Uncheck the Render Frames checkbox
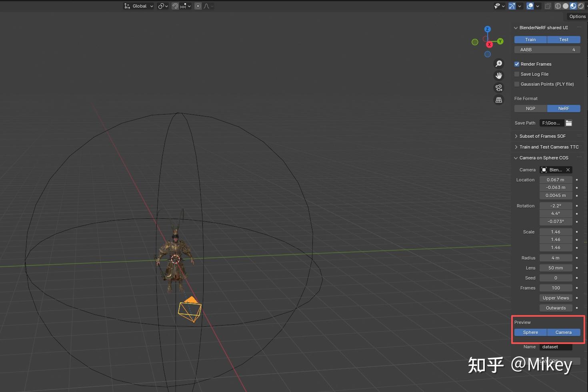Screen dimensions: 588x392 517,64
